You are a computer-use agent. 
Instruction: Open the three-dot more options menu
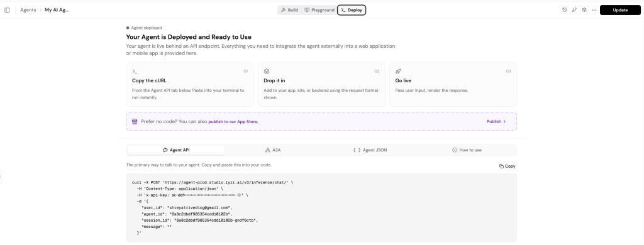click(594, 10)
